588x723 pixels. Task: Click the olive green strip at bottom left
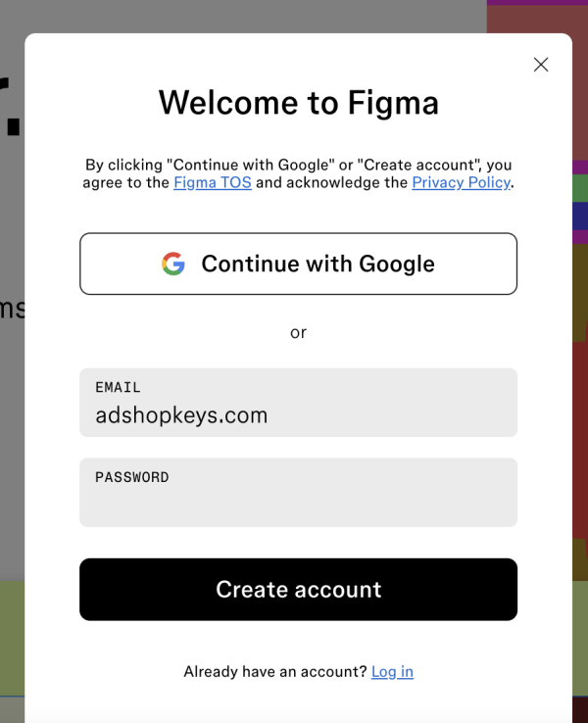click(12, 638)
